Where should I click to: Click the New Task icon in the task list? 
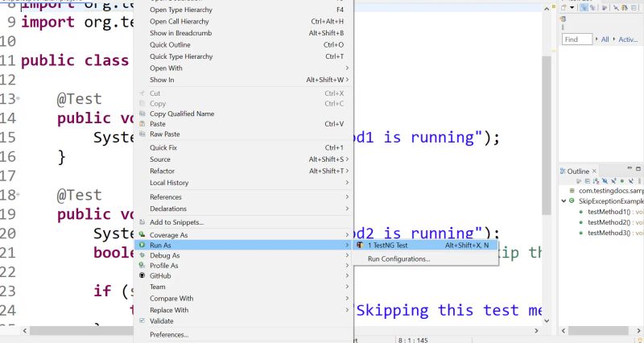click(x=563, y=8)
